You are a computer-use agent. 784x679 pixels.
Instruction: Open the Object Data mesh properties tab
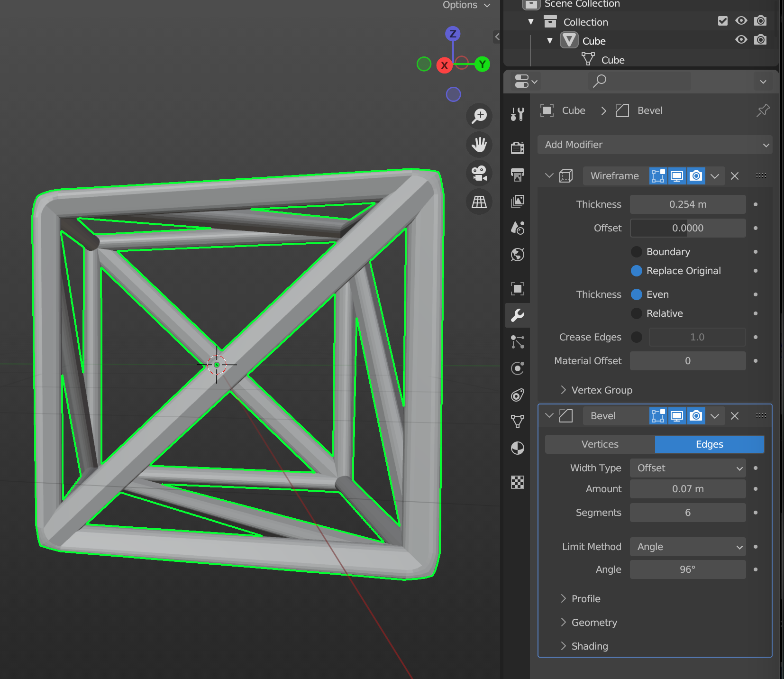518,422
